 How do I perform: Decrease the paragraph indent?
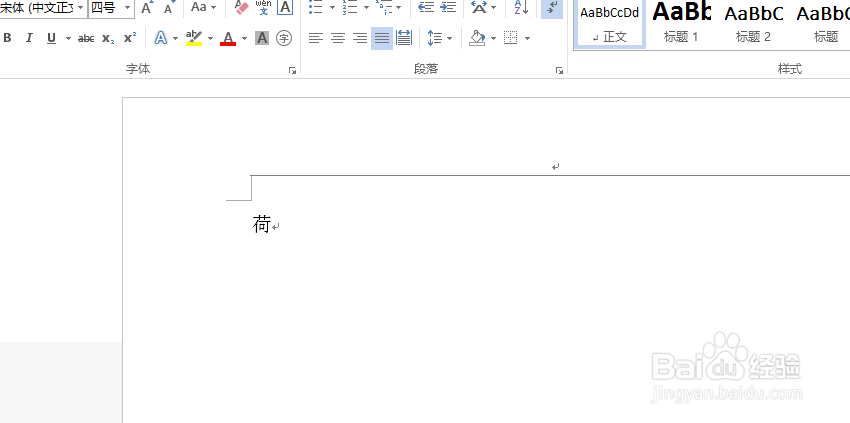pos(426,8)
